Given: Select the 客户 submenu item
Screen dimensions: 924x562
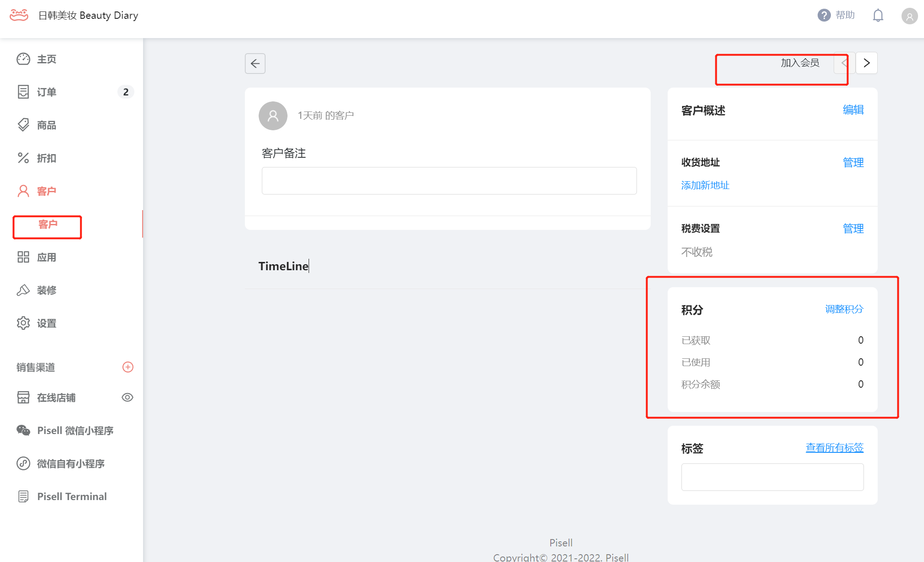Looking at the screenshot, I should 48,224.
